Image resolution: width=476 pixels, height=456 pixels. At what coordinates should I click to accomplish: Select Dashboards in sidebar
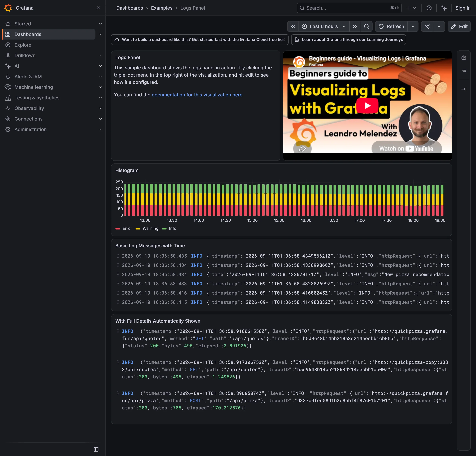point(49,35)
